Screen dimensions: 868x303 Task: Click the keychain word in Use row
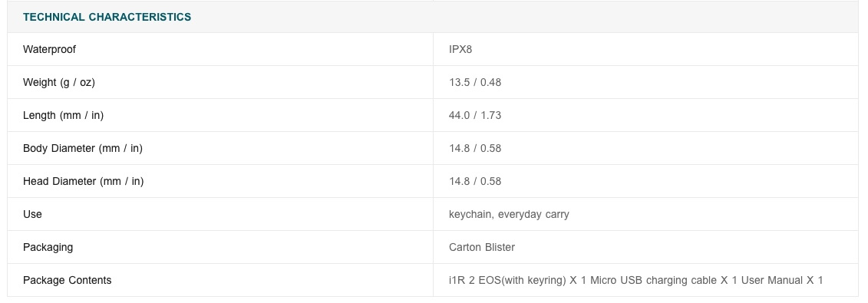(470, 215)
